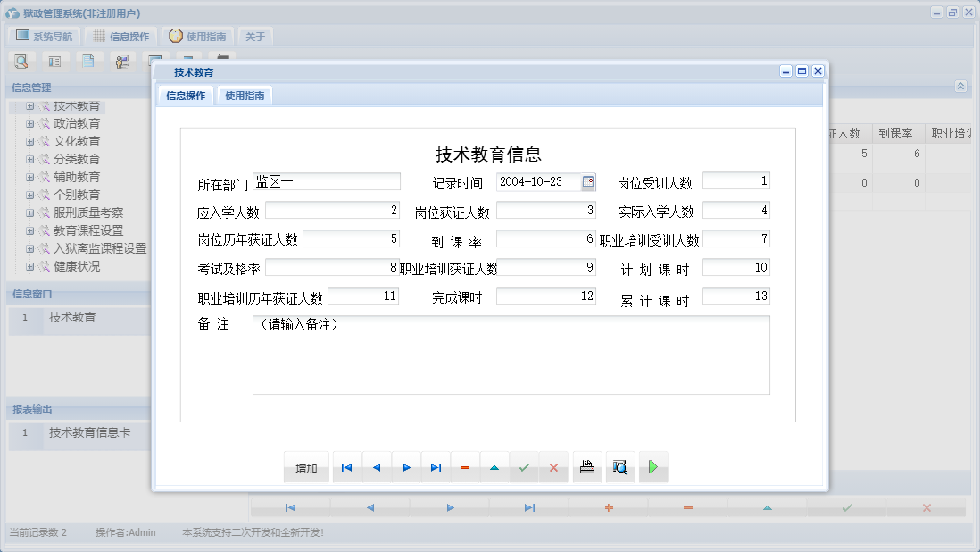Viewport: 980px width, 552px height.
Task: Expand the 健康状况 tree item
Action: [x=29, y=266]
